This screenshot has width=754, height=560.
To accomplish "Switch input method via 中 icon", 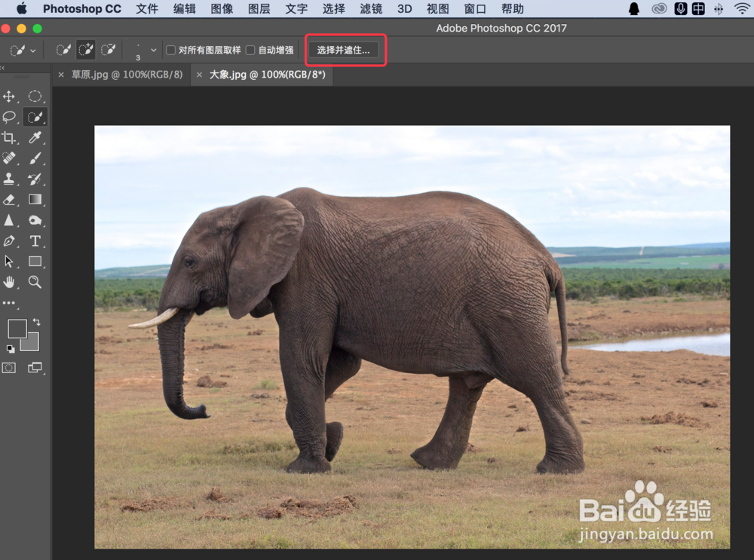I will (x=699, y=8).
